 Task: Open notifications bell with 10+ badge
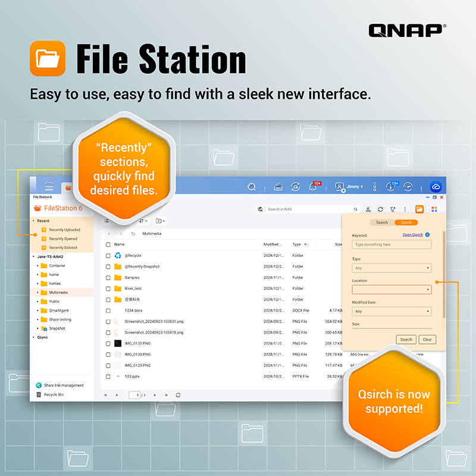(x=314, y=186)
